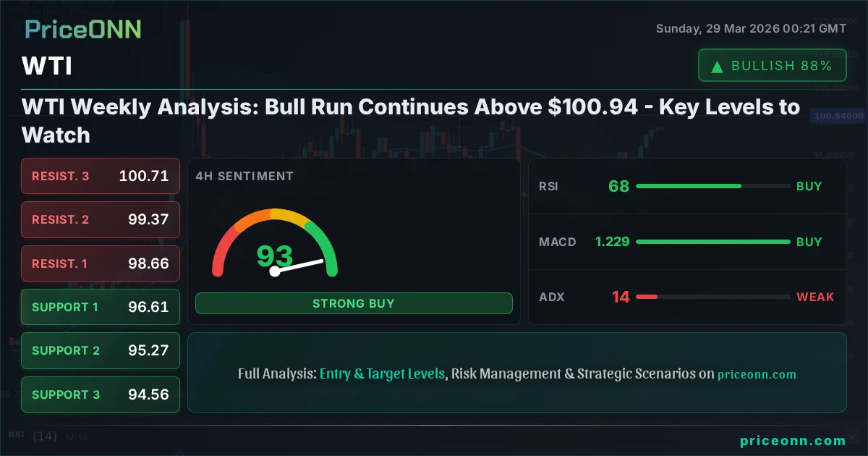
Task: Click the gauge needle on the sentiment dial
Action: coord(300,264)
